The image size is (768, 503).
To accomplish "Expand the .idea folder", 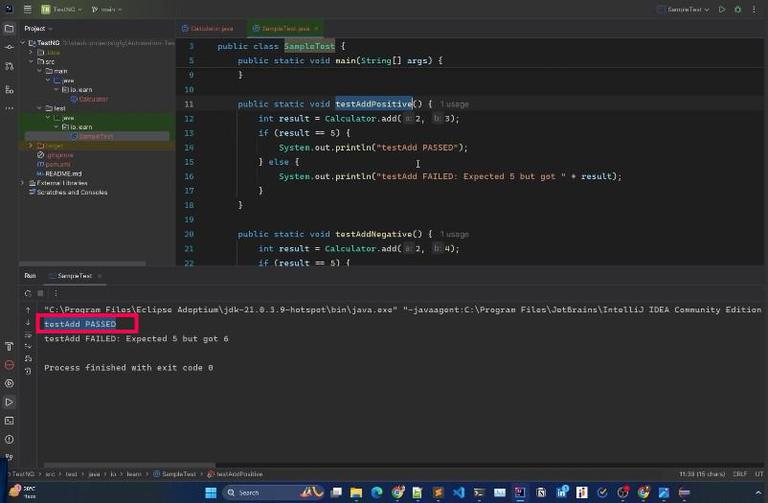I will (x=31, y=52).
